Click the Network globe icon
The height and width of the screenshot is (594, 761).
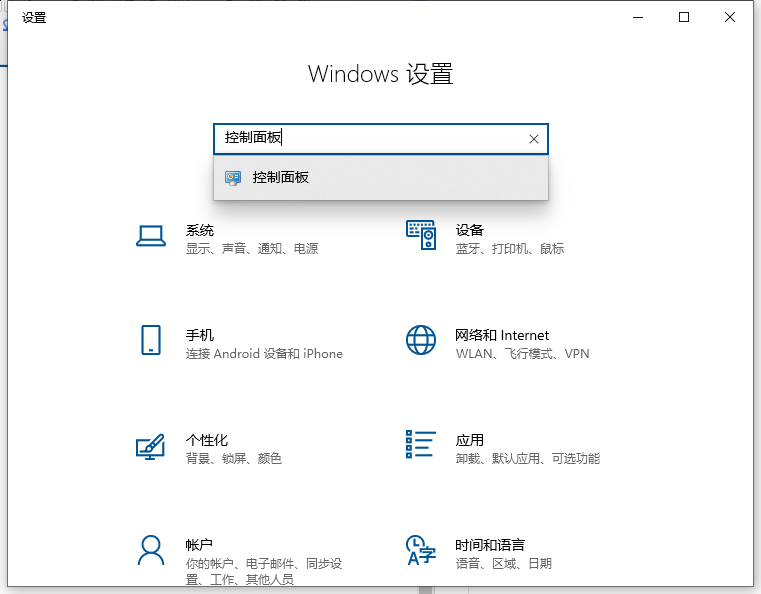[x=421, y=340]
